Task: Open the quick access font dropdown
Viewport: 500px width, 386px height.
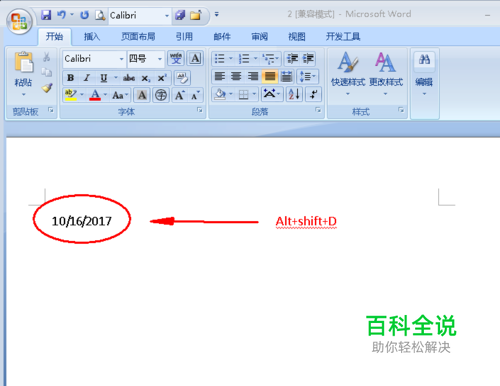Action: tap(167, 15)
